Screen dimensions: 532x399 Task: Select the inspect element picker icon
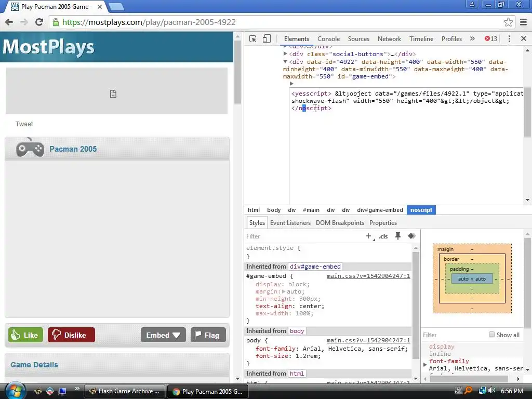(x=252, y=38)
